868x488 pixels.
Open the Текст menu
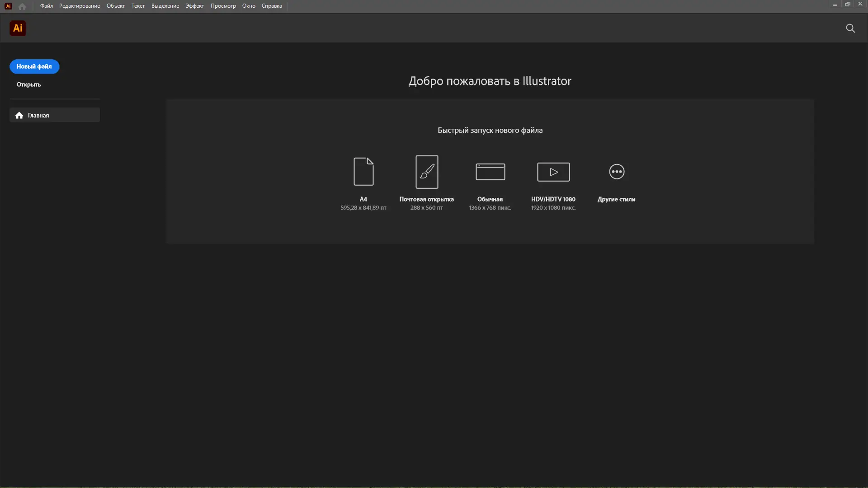coord(138,6)
